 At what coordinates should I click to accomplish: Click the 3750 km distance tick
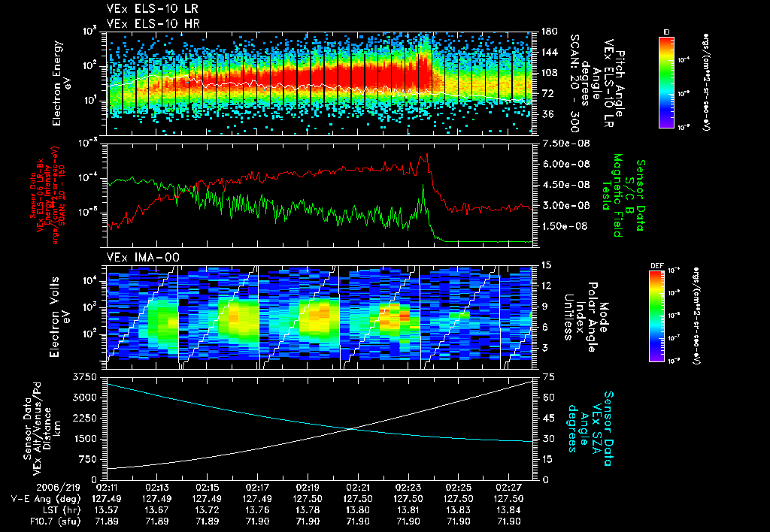click(x=84, y=377)
